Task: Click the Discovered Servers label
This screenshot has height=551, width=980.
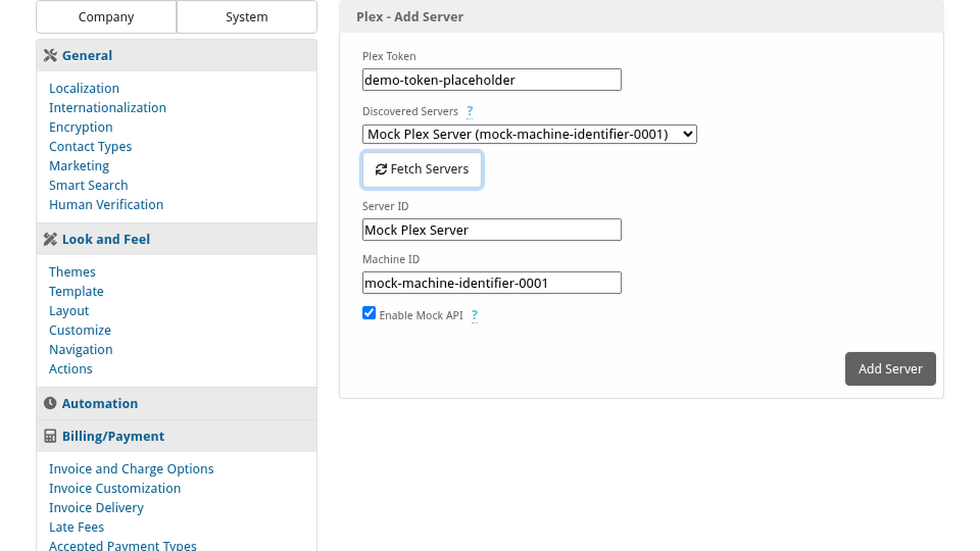Action: [410, 112]
